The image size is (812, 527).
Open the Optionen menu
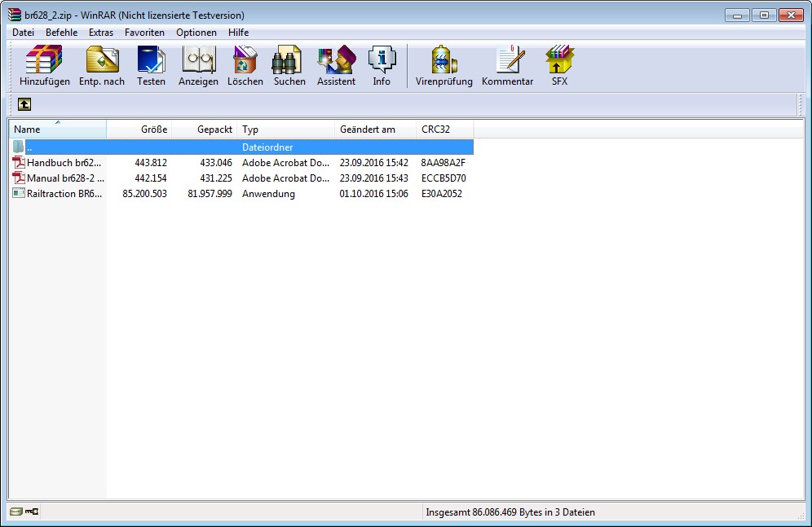(x=196, y=32)
